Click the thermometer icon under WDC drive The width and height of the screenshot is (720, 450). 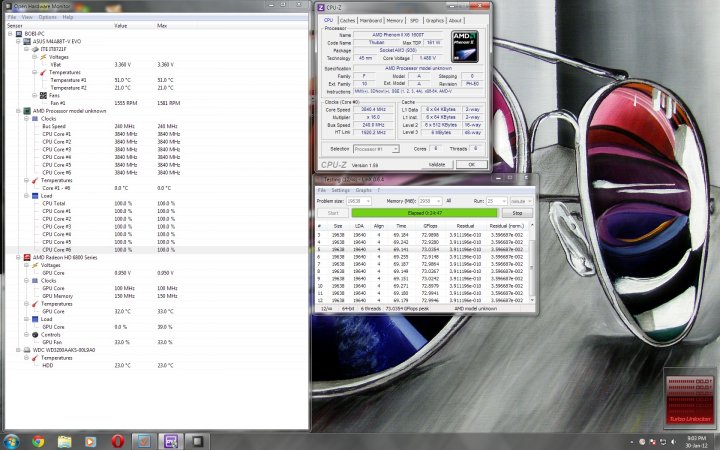click(35, 358)
